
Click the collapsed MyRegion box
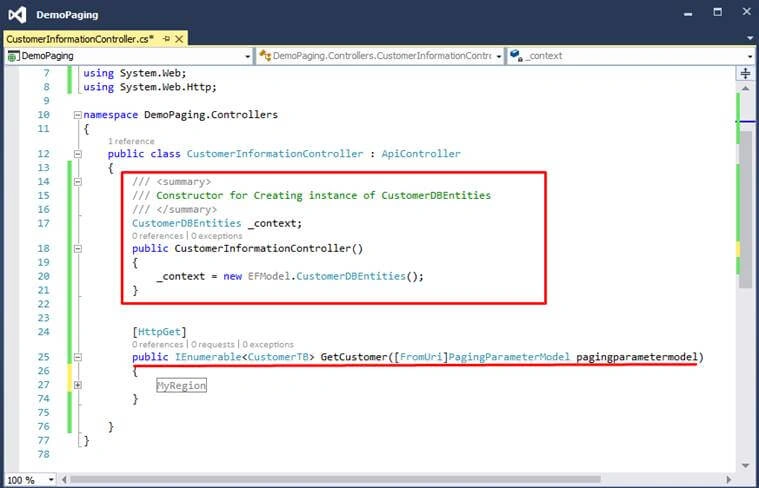coord(182,385)
